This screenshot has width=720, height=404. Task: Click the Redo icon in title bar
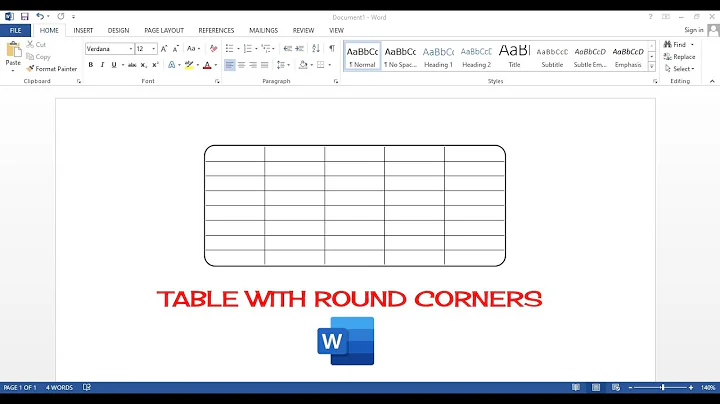(x=61, y=17)
